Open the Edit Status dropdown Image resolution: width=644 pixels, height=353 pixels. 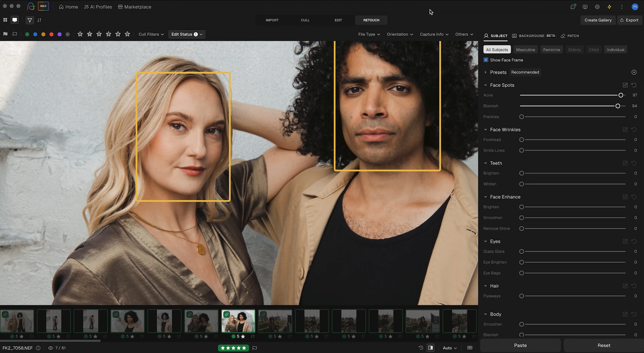coord(187,34)
